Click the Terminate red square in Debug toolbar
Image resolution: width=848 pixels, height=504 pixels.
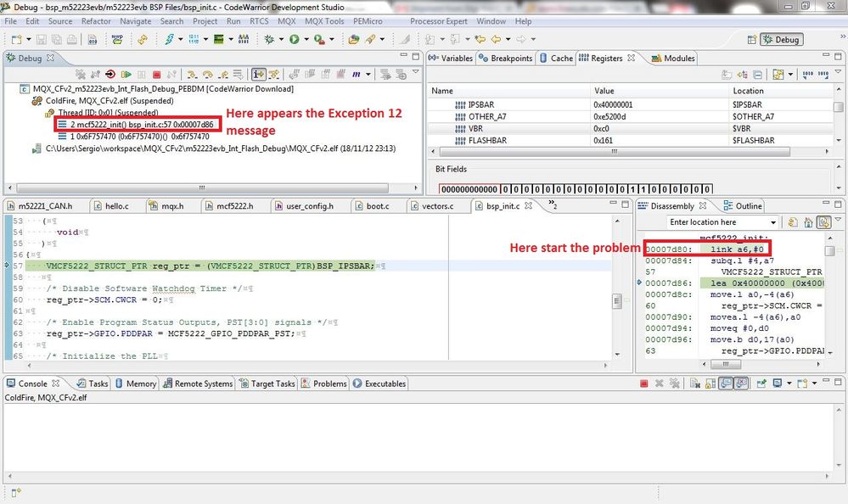[x=156, y=74]
